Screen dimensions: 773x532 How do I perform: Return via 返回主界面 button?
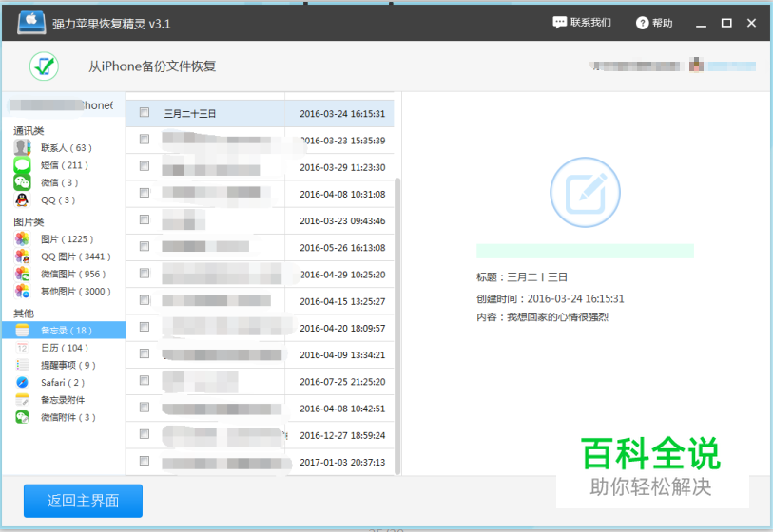coord(83,501)
